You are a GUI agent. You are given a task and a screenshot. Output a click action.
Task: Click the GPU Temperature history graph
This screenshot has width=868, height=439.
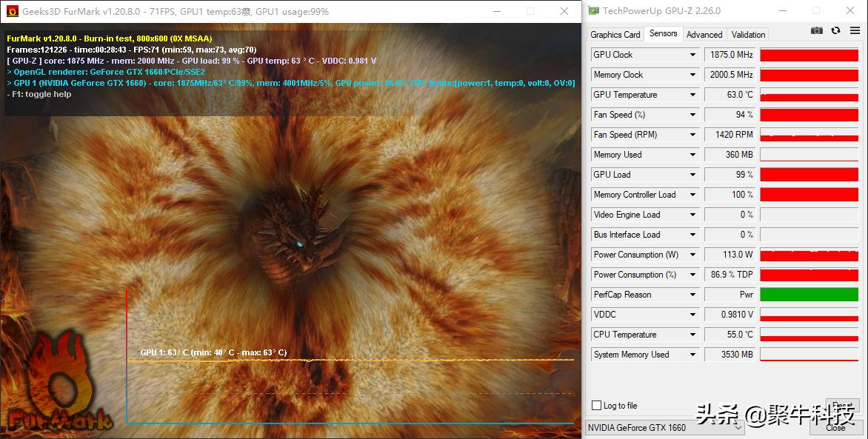click(809, 95)
